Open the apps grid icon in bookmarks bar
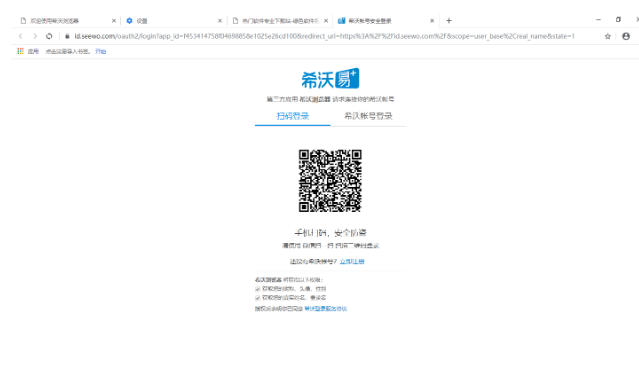 point(20,51)
